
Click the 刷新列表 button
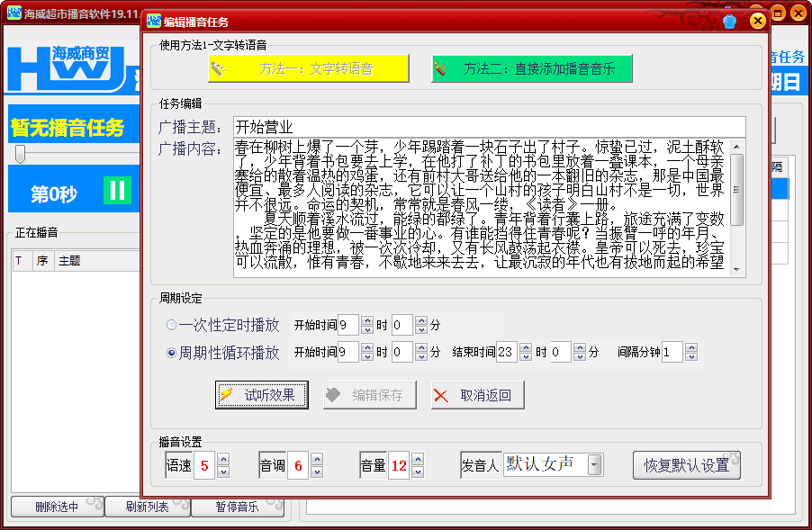pyautogui.click(x=146, y=507)
